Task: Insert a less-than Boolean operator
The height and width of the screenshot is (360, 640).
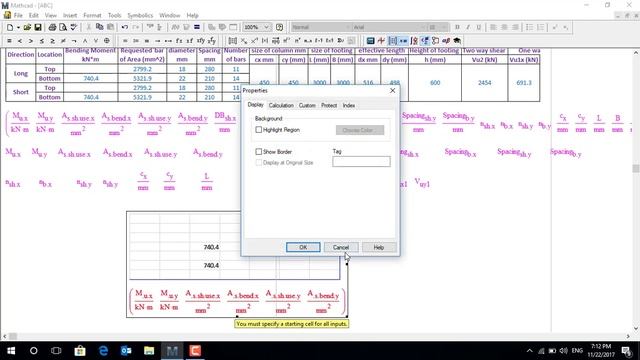Action: pos(20,41)
